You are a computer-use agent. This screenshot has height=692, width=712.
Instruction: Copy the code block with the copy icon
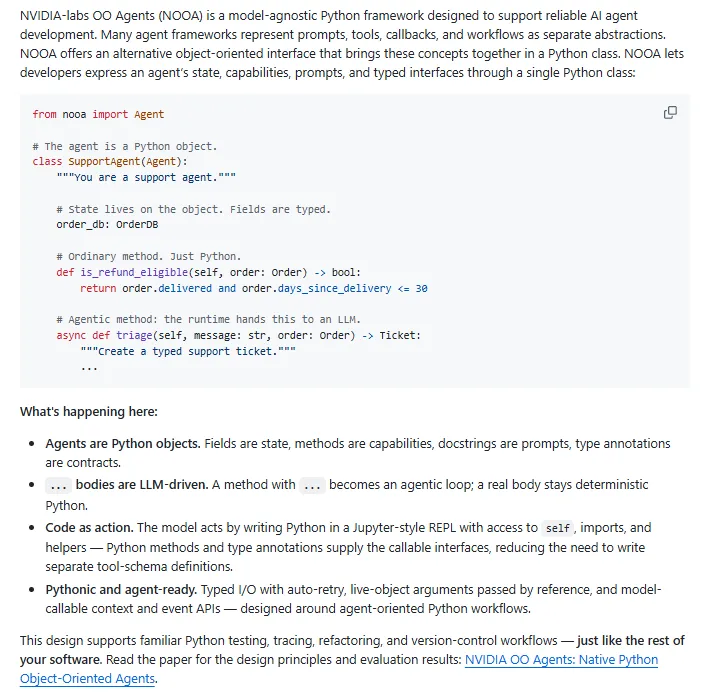[670, 113]
